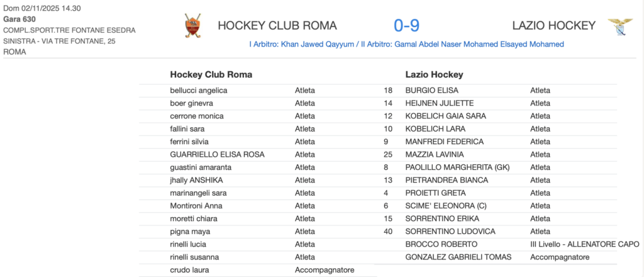
Task: Select player bellucci angelica row
Action: pos(257,91)
